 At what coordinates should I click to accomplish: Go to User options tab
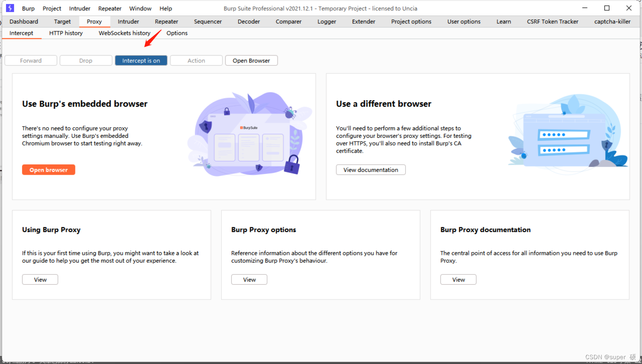pyautogui.click(x=464, y=22)
